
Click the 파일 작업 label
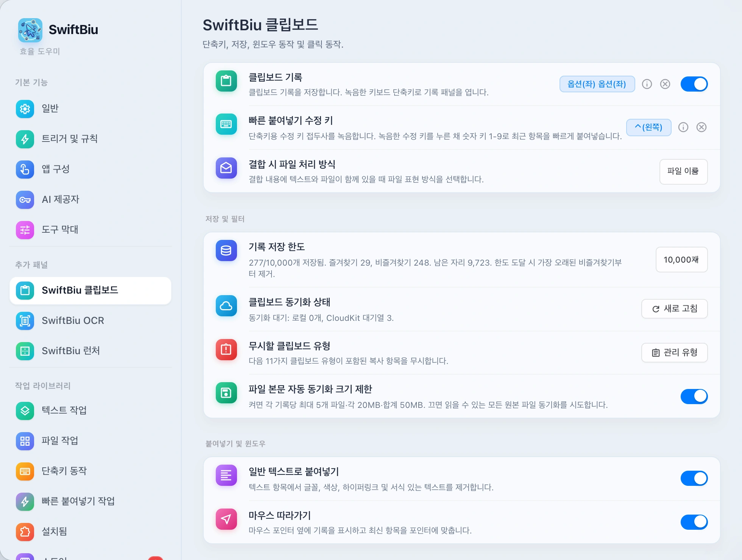60,441
